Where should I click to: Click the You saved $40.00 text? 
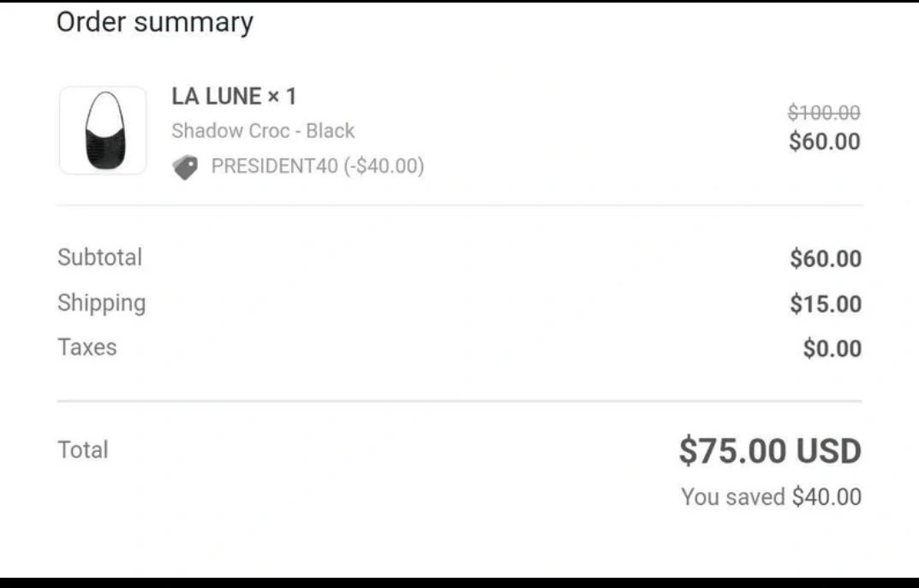pos(771,496)
